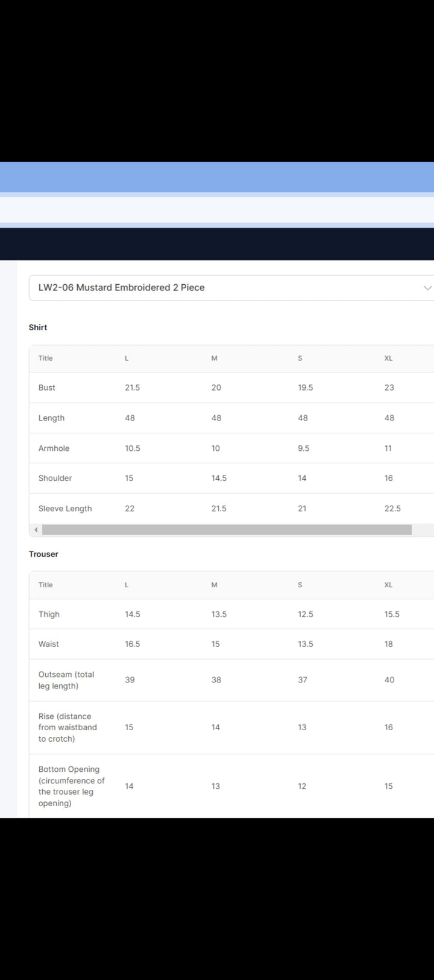Image resolution: width=434 pixels, height=980 pixels.
Task: Select the L column header in Shirt table
Action: coord(127,358)
